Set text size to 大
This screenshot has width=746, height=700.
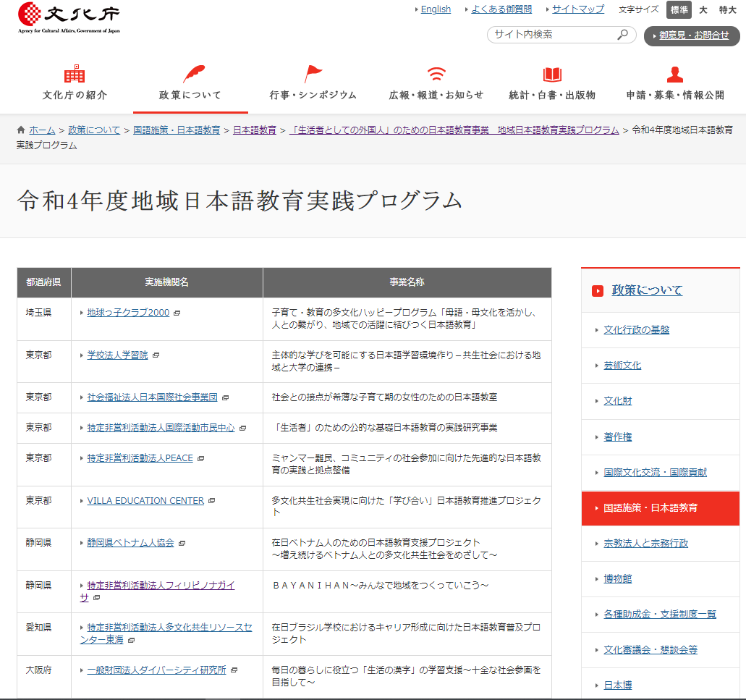coord(703,9)
